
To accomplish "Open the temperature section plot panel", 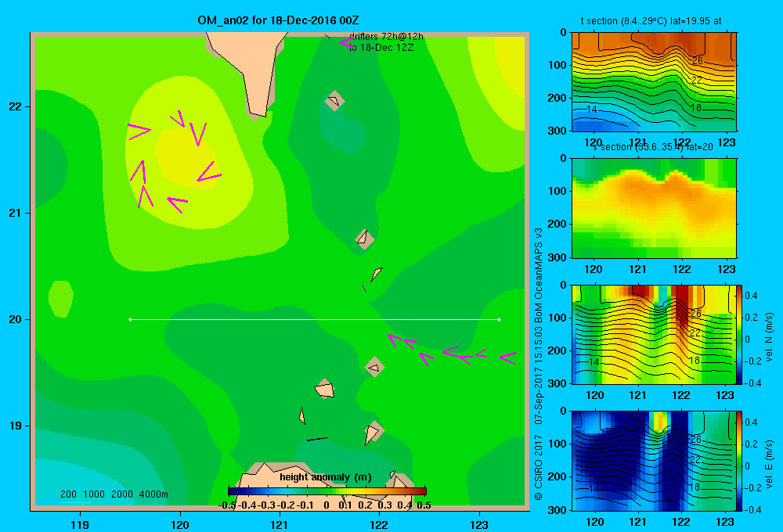I will tap(653, 82).
